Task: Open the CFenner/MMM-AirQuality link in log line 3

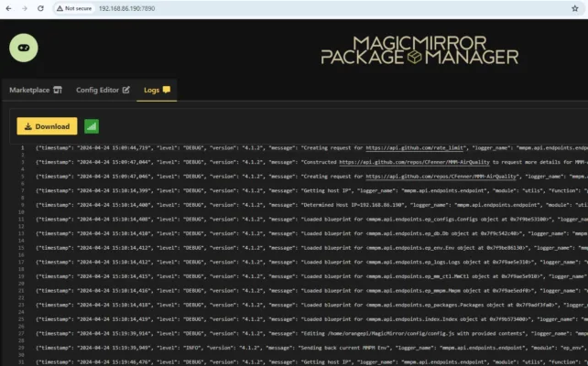Action: (414, 162)
